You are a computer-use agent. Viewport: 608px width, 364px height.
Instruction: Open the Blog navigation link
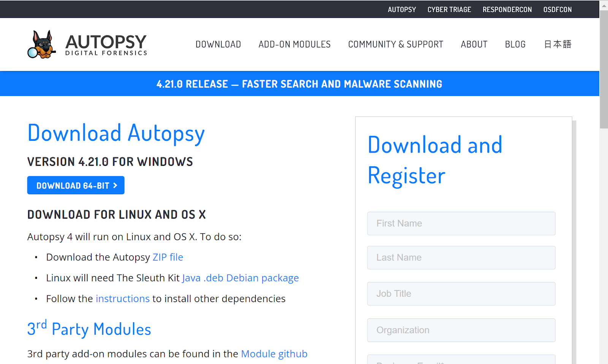515,44
